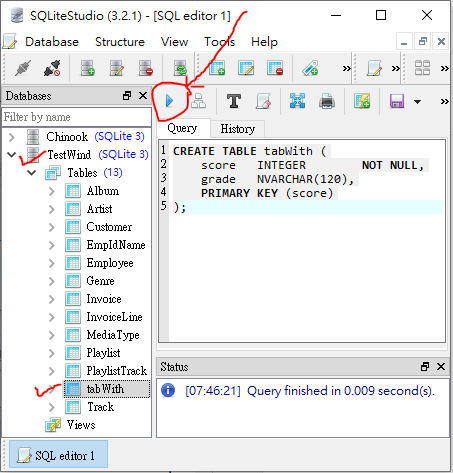
Task: Select the tabWith table
Action: coord(105,389)
